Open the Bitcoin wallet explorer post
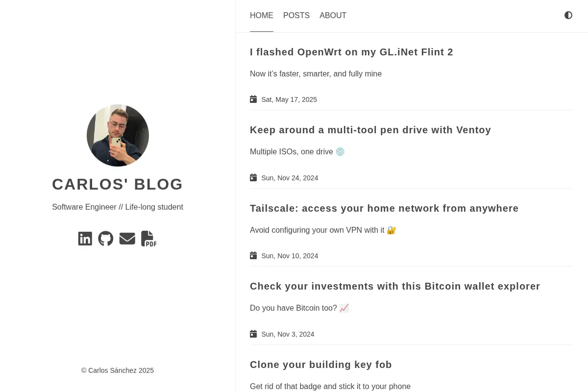This screenshot has height=392, width=588. pos(395,286)
